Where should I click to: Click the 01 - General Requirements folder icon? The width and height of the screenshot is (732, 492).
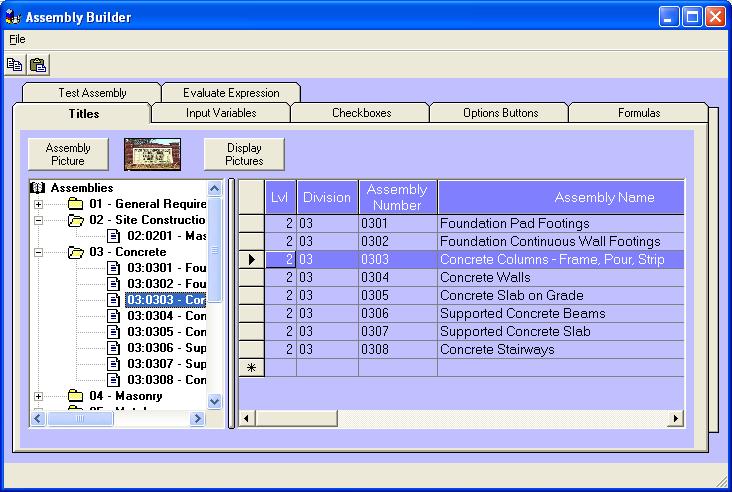(76, 204)
